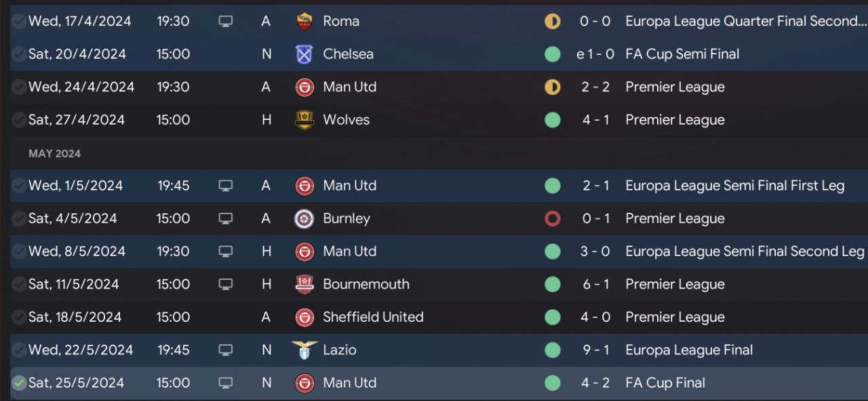The width and height of the screenshot is (868, 401).
Task: Click the Burnley club badge icon
Action: tap(304, 219)
